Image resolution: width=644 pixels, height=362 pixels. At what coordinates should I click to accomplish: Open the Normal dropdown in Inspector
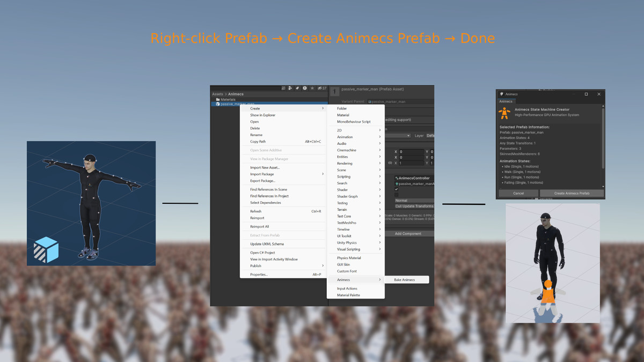pyautogui.click(x=414, y=201)
